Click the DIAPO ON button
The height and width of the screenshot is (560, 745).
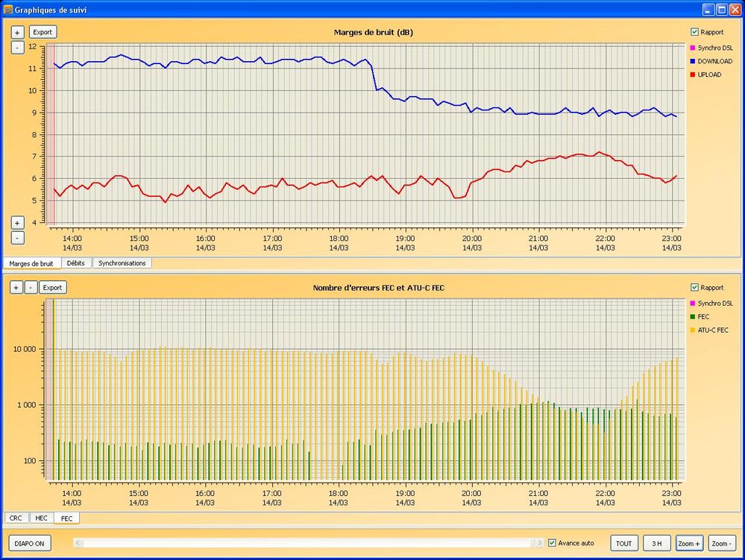coord(30,544)
